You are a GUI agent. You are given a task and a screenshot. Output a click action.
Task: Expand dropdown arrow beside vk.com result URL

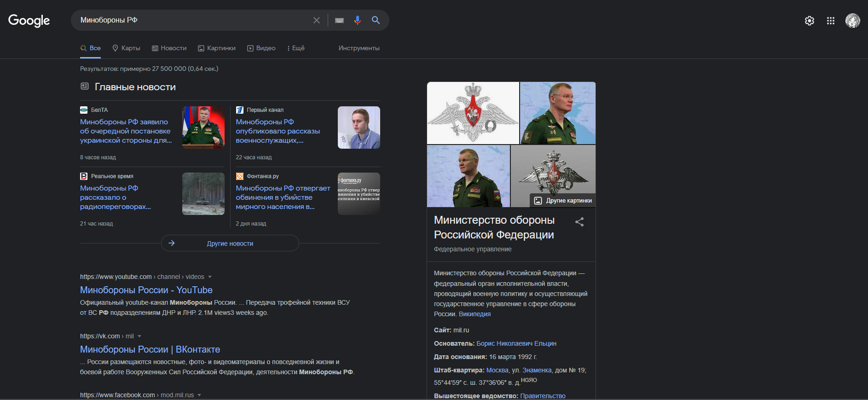[139, 336]
